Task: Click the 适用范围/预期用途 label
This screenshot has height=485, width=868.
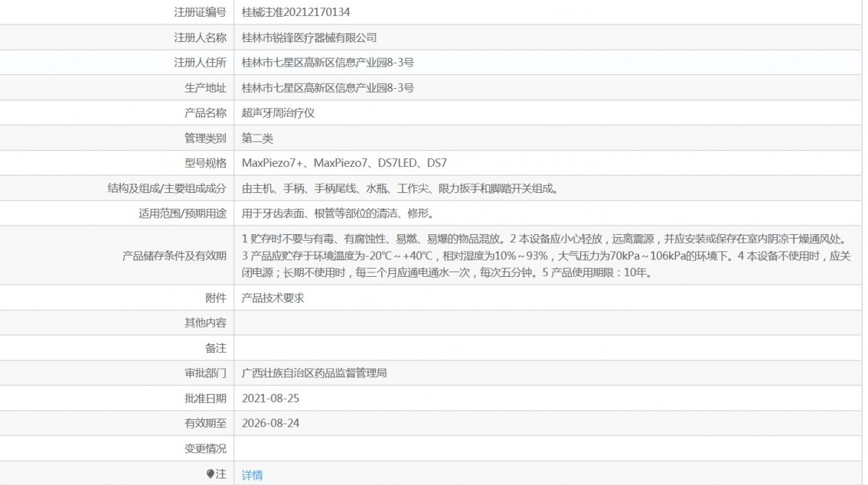Action: (182, 213)
